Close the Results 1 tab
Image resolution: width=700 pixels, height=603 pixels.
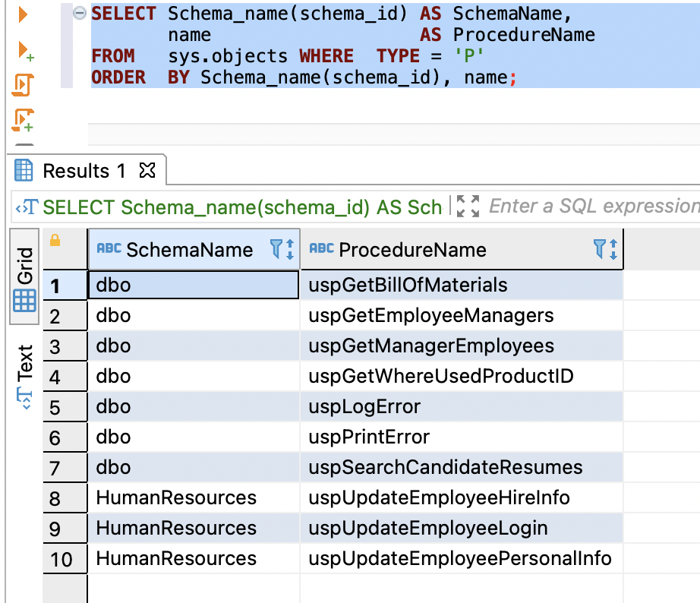(147, 171)
